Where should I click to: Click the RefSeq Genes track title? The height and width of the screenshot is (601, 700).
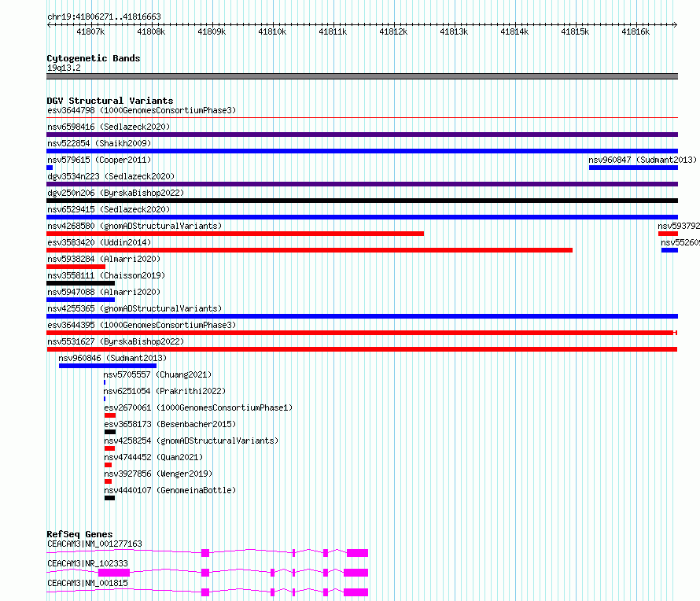coord(79,534)
